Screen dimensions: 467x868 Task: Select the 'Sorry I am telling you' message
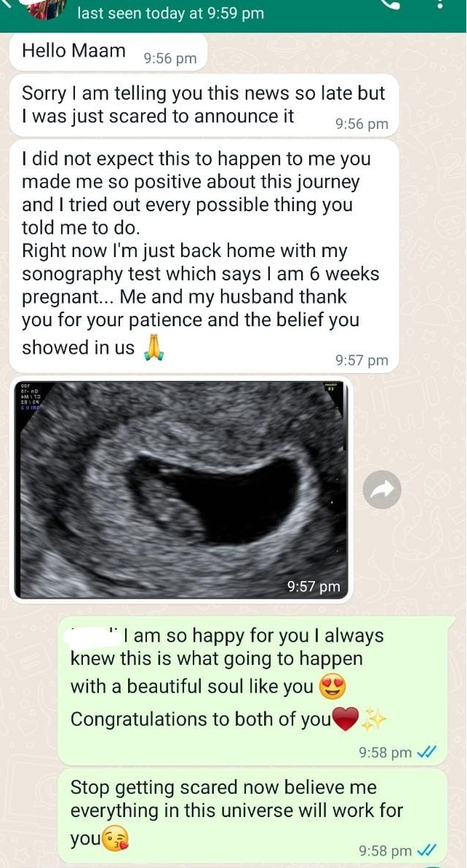pos(204,105)
